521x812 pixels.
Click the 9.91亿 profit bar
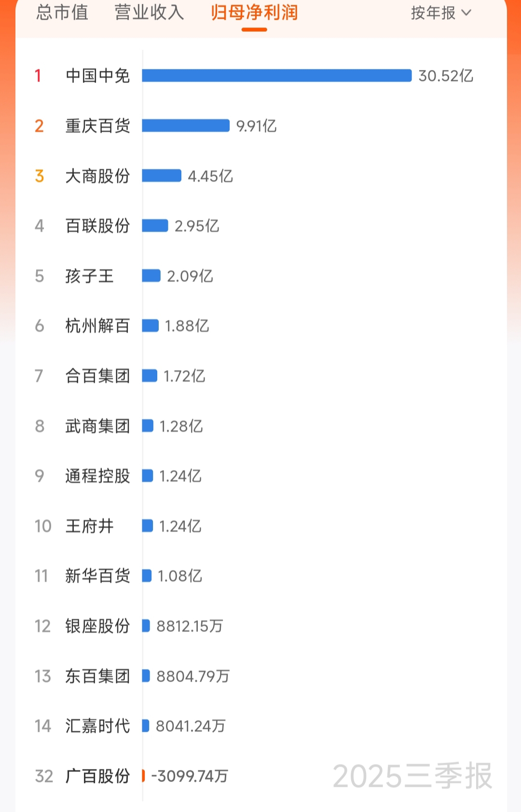186,126
